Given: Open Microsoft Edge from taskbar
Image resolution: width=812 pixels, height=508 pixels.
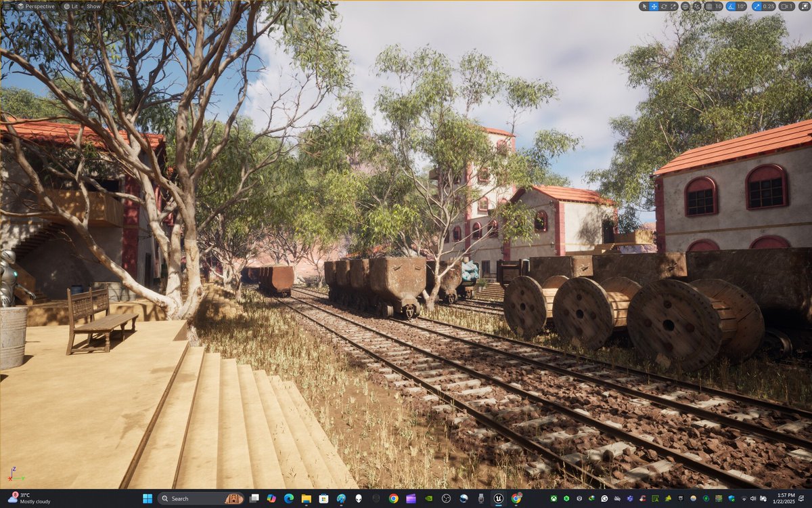Looking at the screenshot, I should coord(289,499).
